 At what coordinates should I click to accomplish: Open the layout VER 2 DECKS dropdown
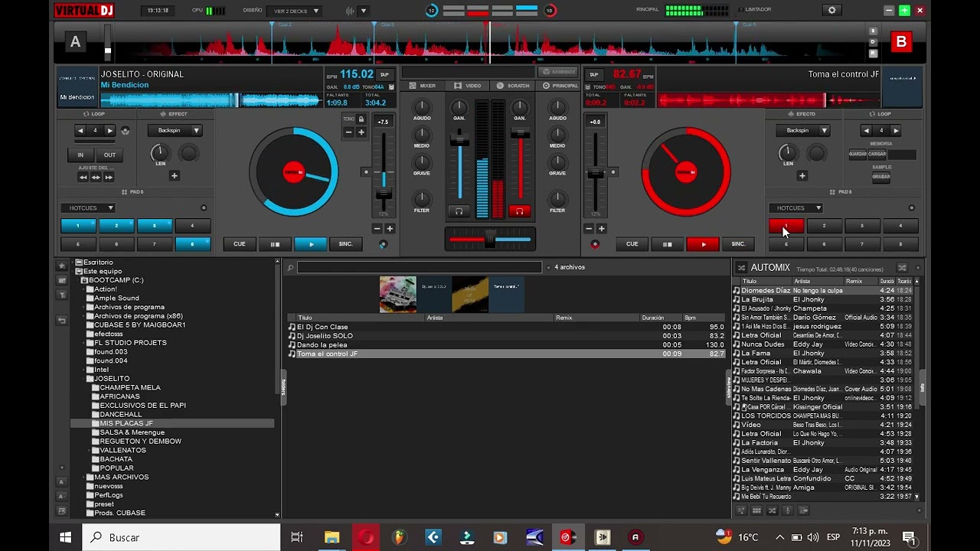296,11
